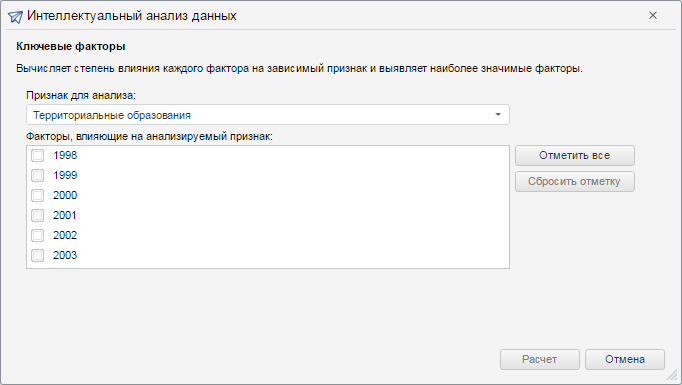Click the 1998 list item text
Viewport: 682px width, 385px height.
65,155
